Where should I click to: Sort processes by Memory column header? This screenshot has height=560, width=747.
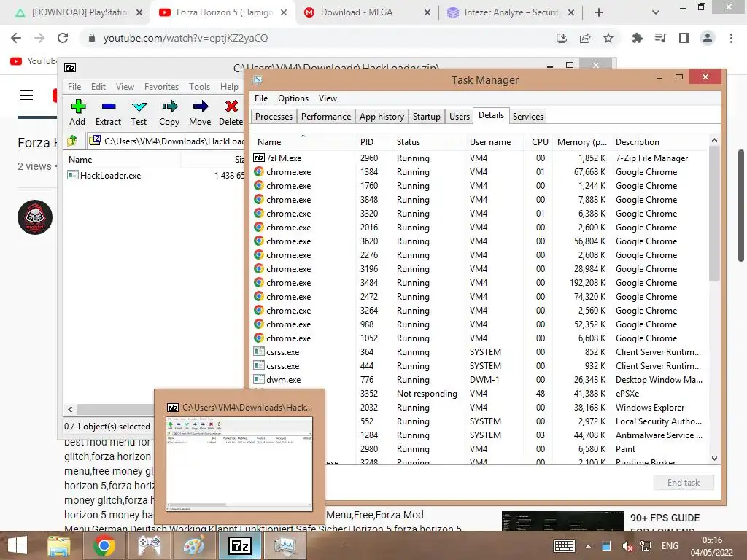pyautogui.click(x=581, y=142)
